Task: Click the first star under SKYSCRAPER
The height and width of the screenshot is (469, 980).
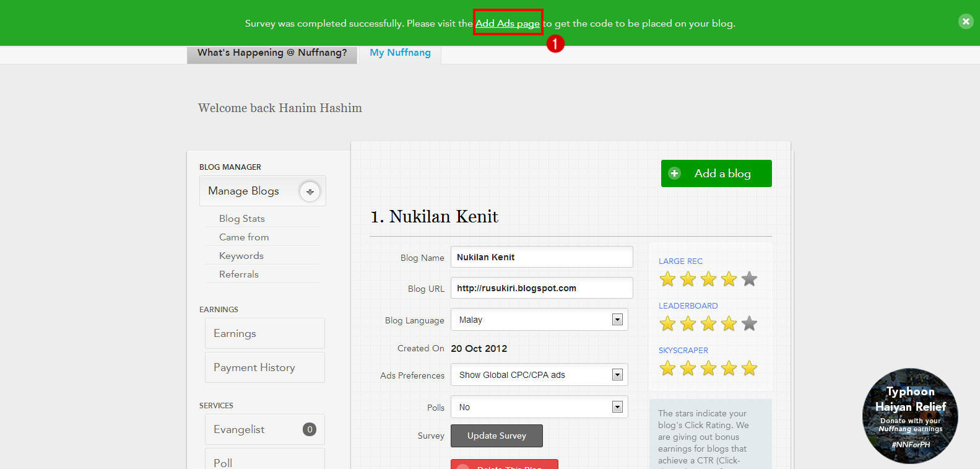Action: [667, 369]
